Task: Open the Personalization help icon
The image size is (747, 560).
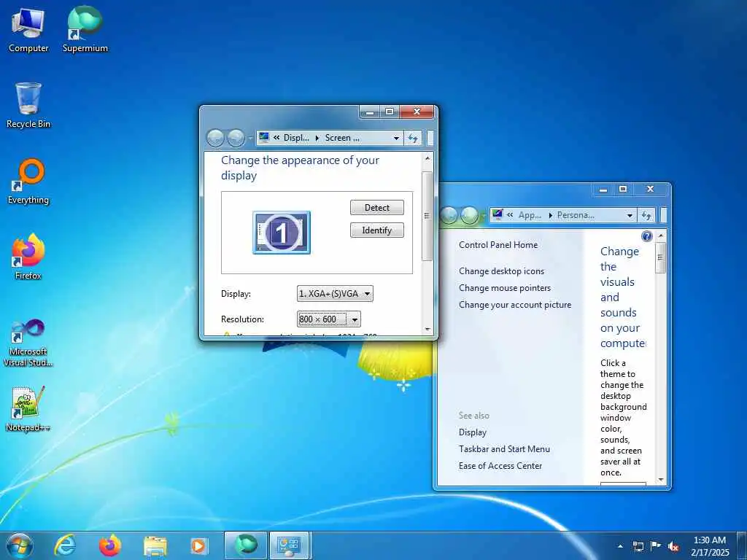Action: pos(647,236)
